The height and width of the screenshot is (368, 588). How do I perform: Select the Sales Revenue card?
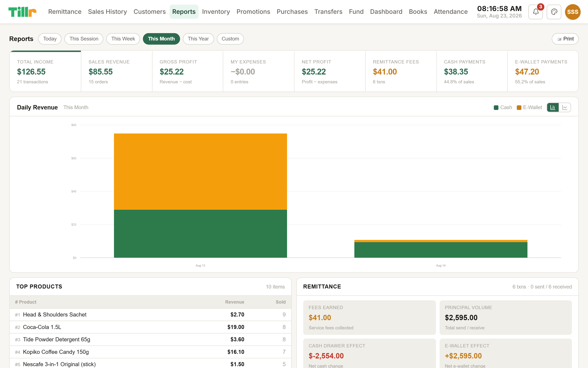[117, 71]
